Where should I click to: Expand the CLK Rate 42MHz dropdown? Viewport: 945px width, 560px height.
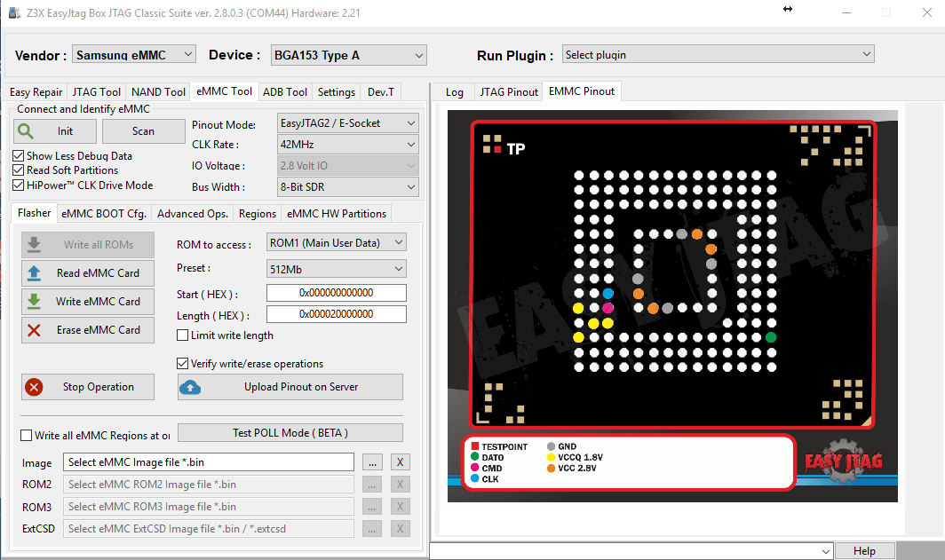(347, 145)
